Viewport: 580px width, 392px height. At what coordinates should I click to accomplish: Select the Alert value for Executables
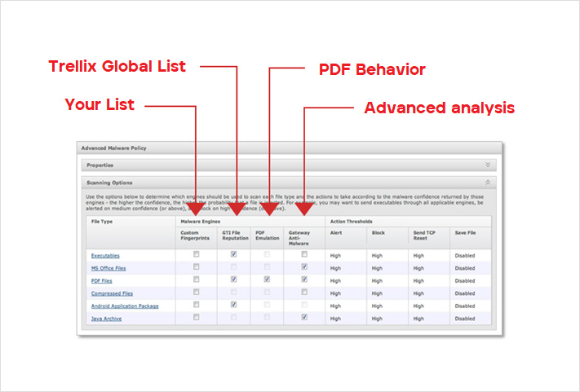coord(335,256)
